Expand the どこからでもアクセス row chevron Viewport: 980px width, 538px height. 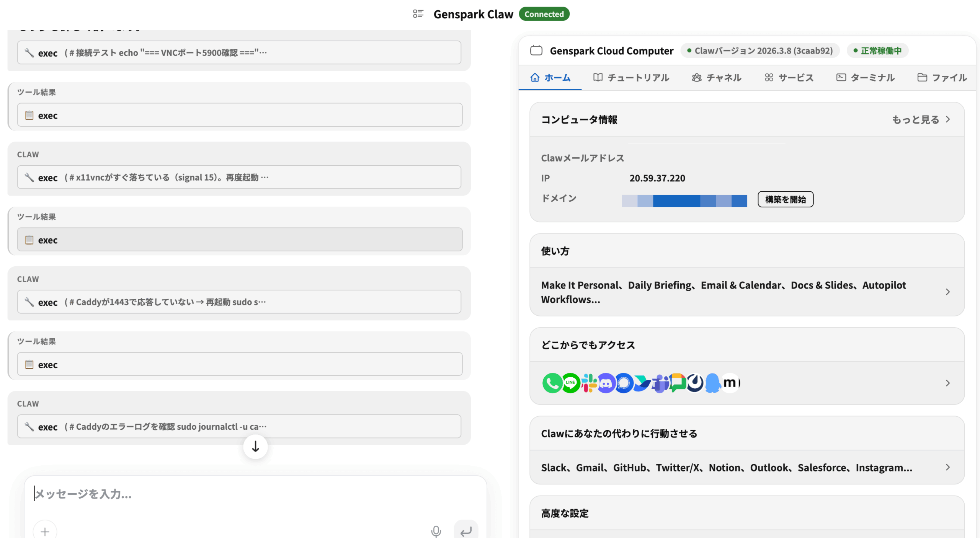tap(947, 383)
